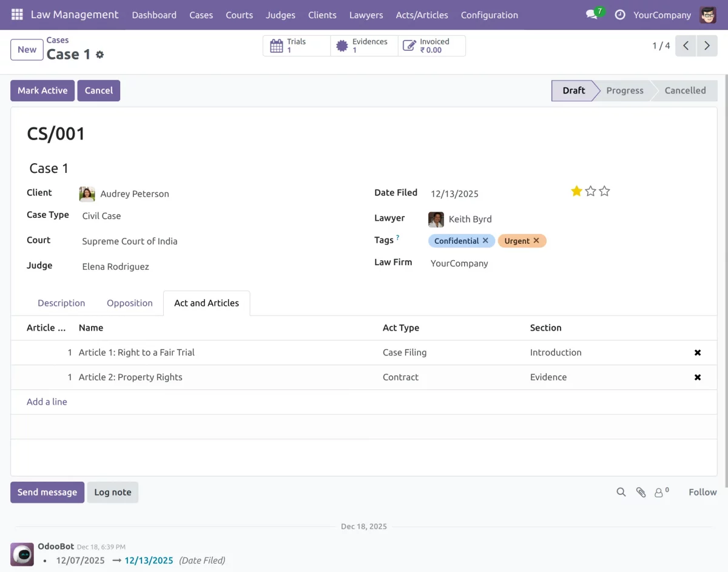Open the Evidences smart button
The image size is (728, 572).
click(364, 45)
